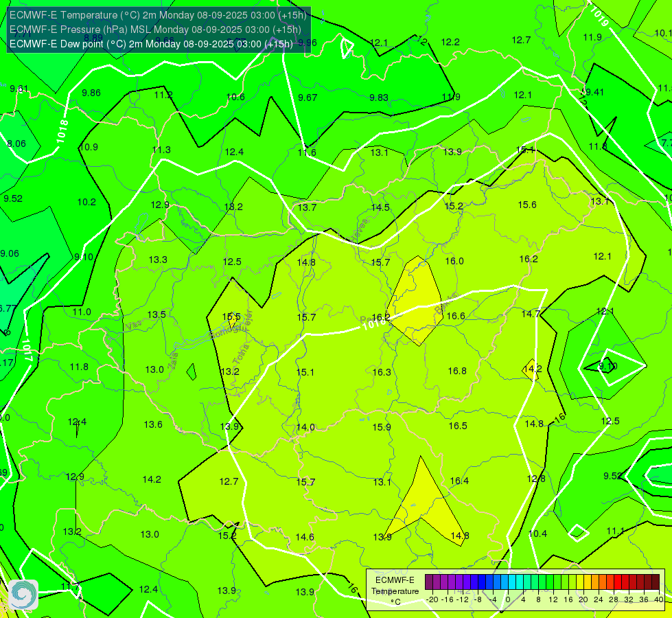The width and height of the screenshot is (672, 618).
Task: Click the 9.61 temperature value
Action: click(19, 89)
